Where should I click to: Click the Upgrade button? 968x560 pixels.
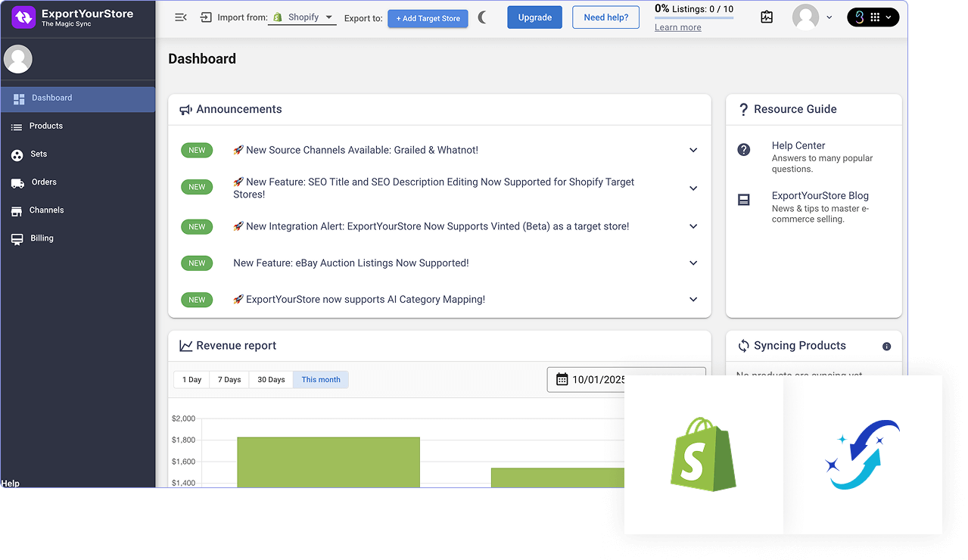pyautogui.click(x=534, y=17)
